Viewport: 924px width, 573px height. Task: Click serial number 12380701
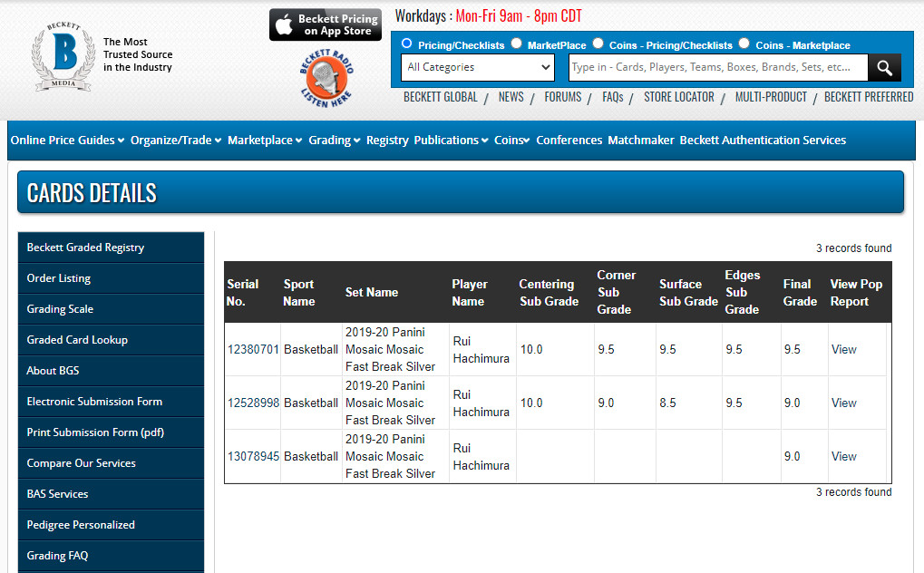[253, 350]
